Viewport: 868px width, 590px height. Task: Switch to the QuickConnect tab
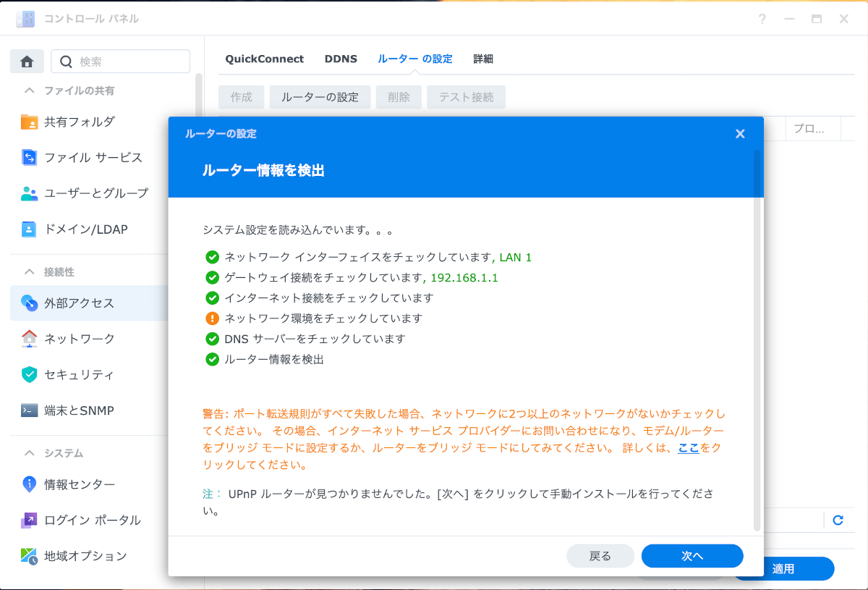(265, 59)
